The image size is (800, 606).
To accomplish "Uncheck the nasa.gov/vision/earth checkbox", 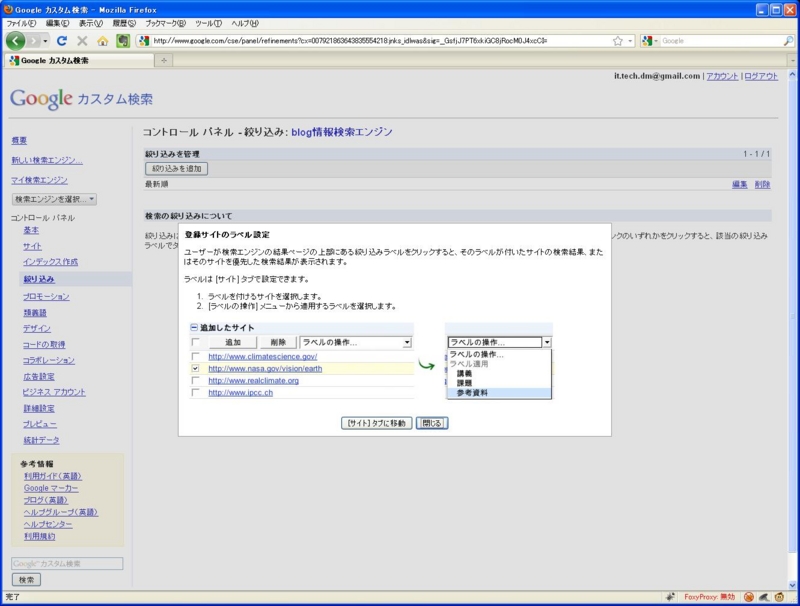I will coord(195,368).
